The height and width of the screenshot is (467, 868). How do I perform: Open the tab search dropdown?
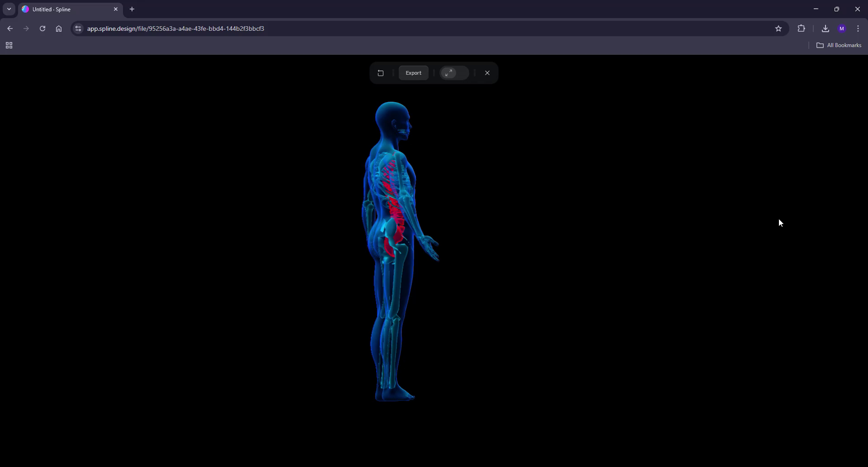coord(9,9)
